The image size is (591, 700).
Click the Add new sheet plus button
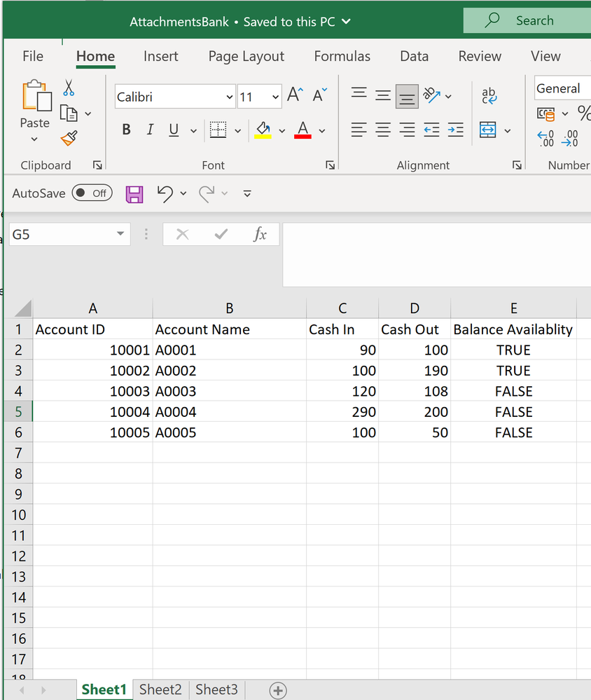[278, 690]
